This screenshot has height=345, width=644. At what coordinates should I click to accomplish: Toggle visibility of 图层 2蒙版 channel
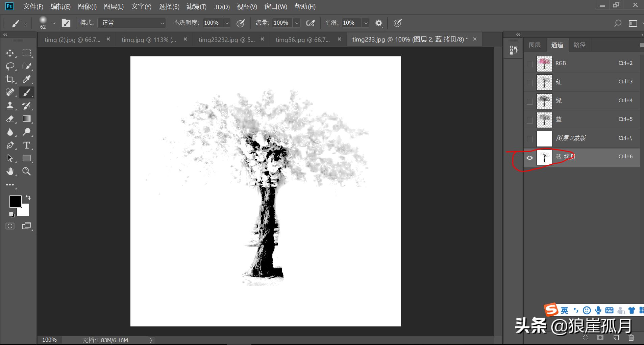click(529, 139)
